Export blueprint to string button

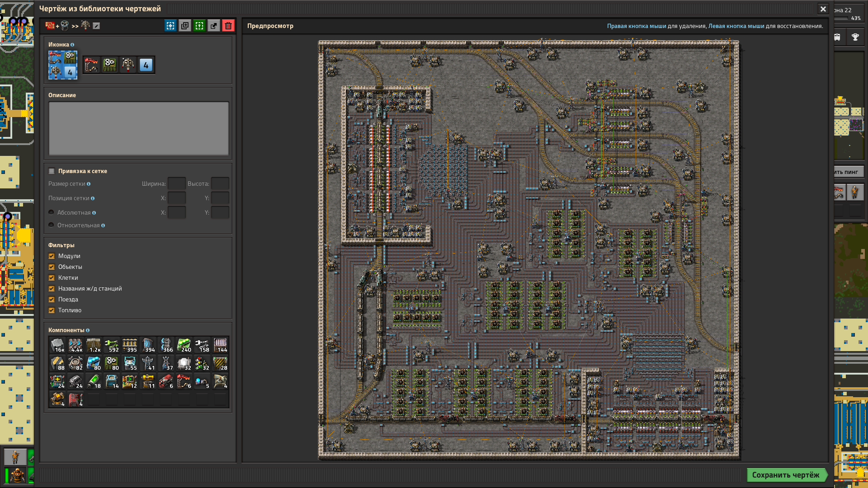tap(214, 26)
